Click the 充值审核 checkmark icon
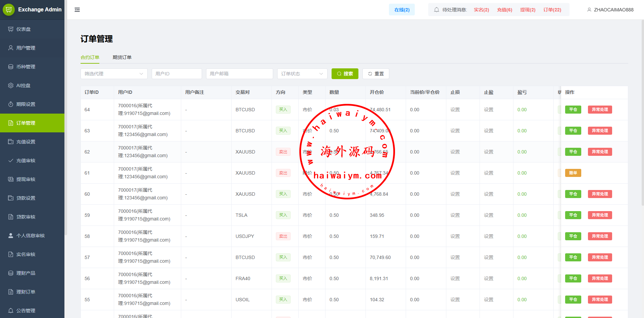 (x=11, y=161)
